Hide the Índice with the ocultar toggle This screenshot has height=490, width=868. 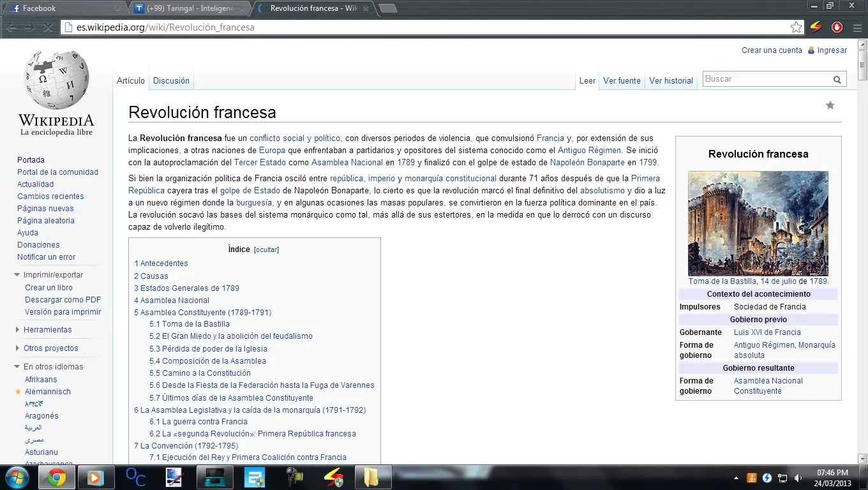click(266, 249)
